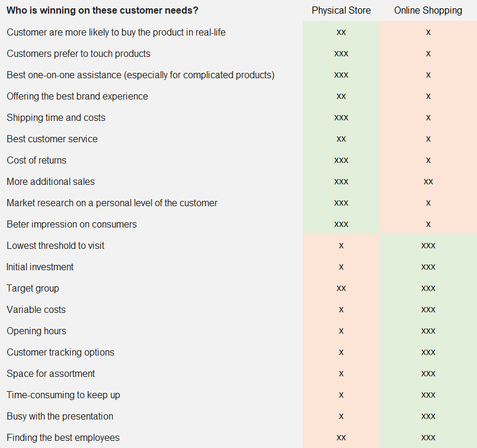Click Physical Store cell for 'Target group'
The image size is (477, 448).
[x=341, y=289]
